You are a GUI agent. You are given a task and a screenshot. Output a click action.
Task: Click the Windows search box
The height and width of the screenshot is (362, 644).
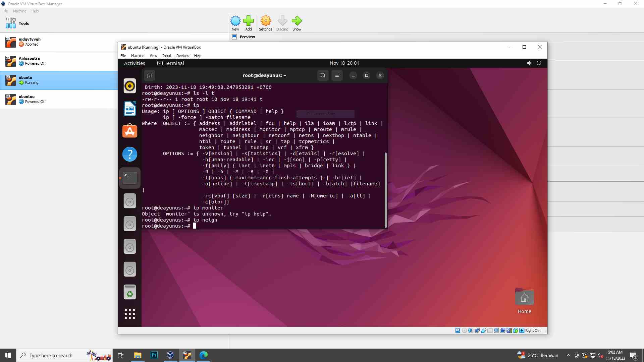64,355
